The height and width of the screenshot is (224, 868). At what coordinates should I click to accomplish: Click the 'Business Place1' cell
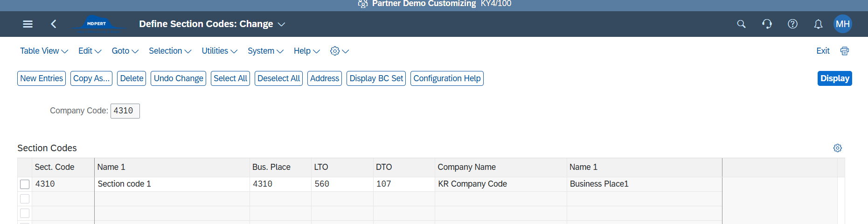coord(644,184)
